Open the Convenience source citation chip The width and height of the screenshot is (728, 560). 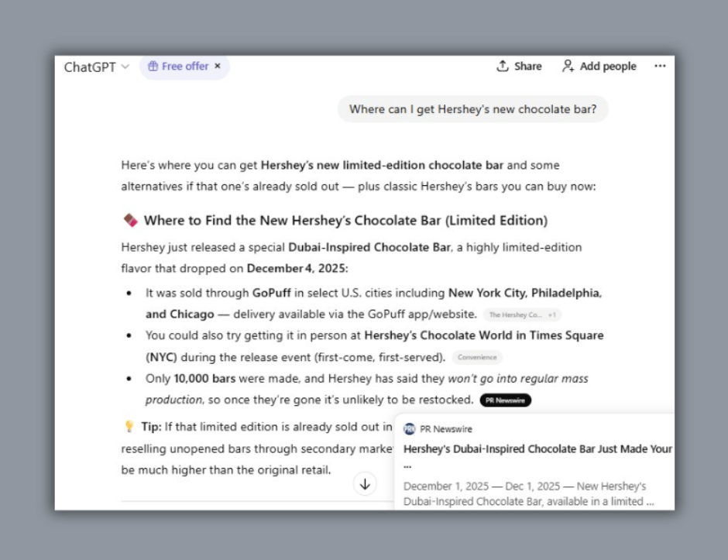(477, 358)
